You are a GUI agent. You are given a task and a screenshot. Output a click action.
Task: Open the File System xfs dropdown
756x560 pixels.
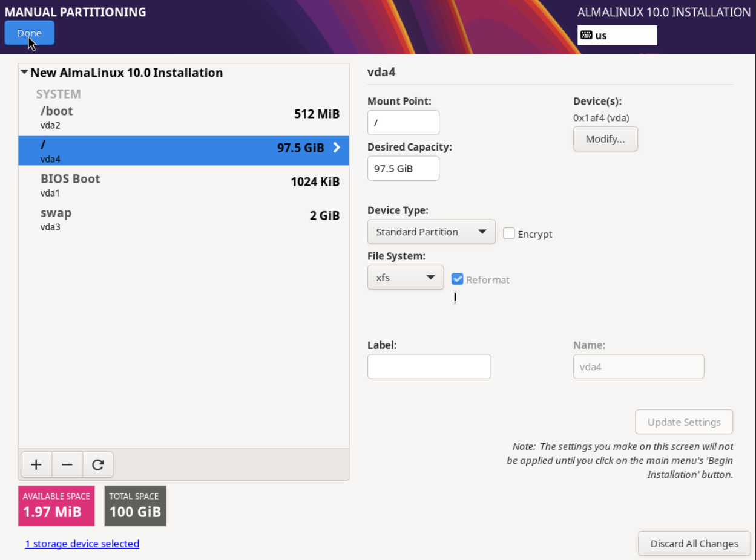pos(406,278)
